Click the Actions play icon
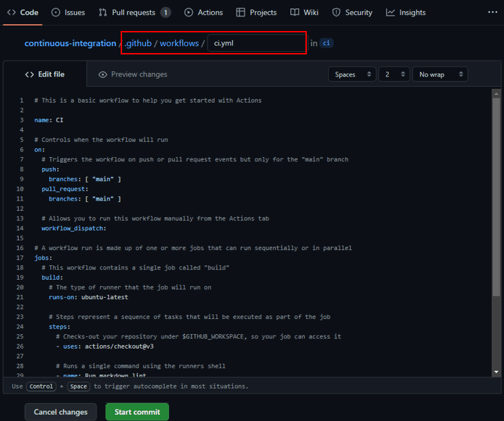This screenshot has height=421, width=504. pos(189,12)
